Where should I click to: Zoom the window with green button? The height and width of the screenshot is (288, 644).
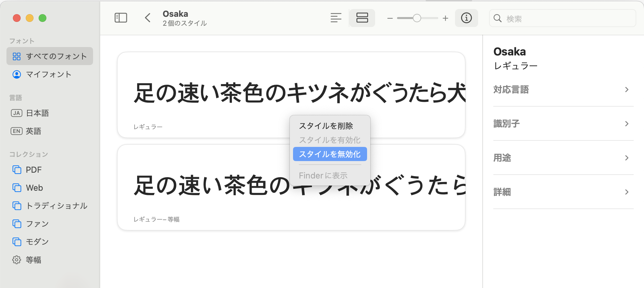point(43,18)
